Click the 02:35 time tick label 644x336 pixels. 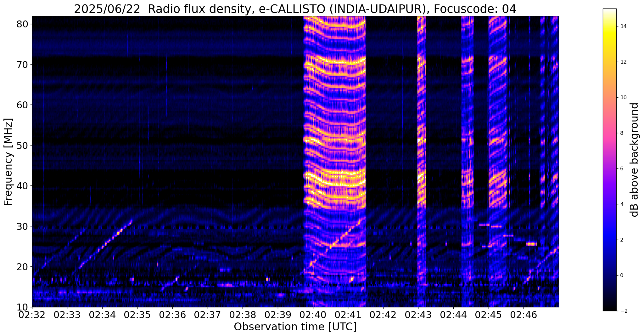[137, 315]
